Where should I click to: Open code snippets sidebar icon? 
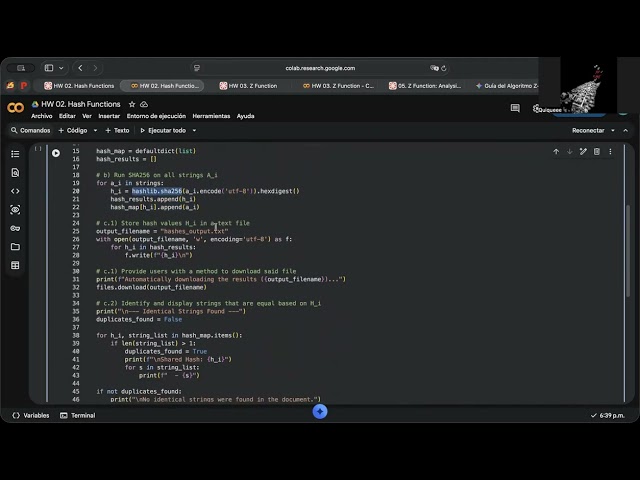pyautogui.click(x=15, y=191)
